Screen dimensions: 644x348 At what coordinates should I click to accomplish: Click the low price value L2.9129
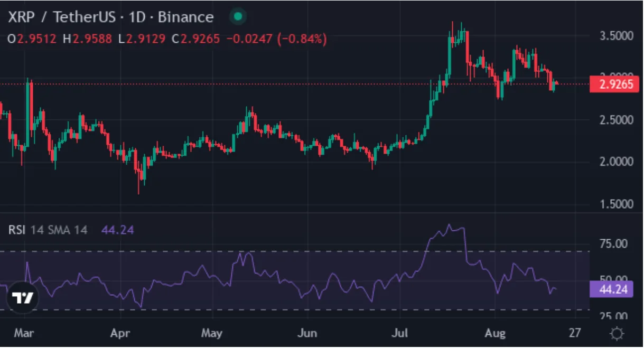click(x=142, y=39)
